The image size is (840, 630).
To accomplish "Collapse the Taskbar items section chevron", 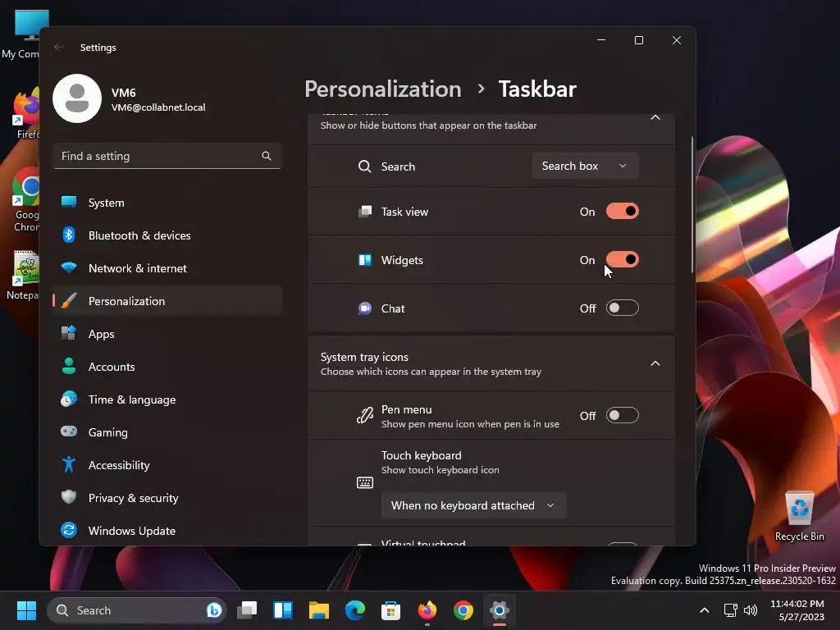I will click(x=655, y=117).
